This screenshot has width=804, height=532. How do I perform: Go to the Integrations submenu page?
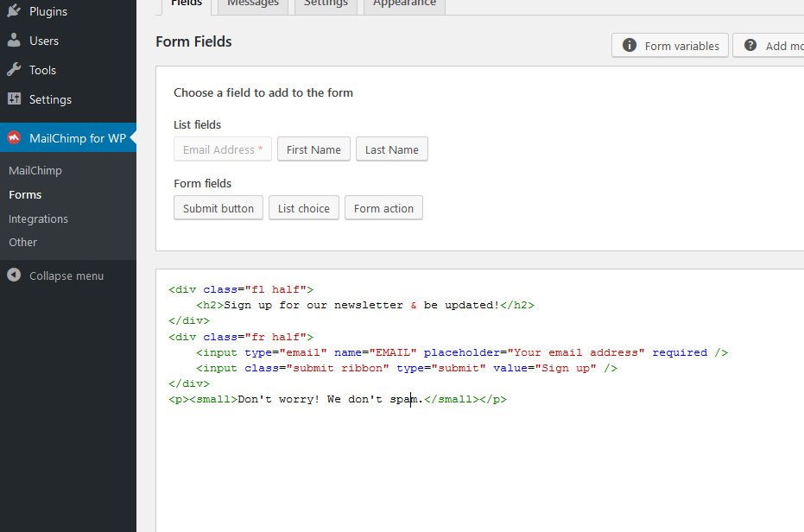[38, 218]
